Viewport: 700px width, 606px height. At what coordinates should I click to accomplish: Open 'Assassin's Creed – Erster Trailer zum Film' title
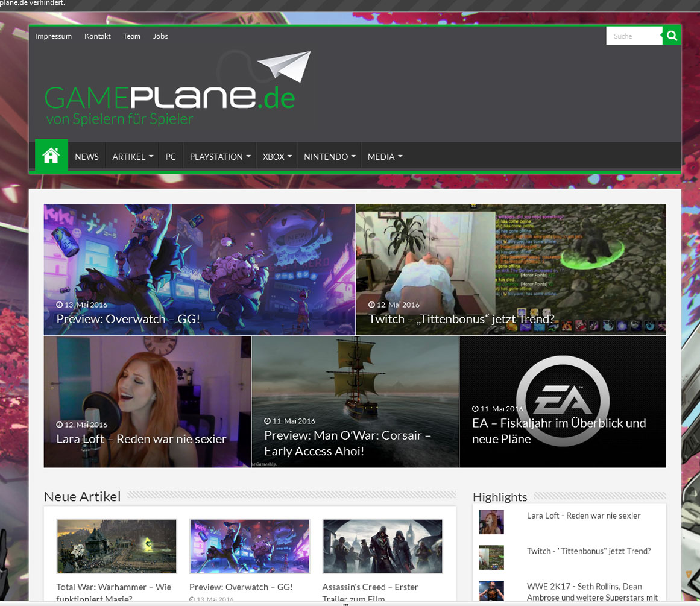click(370, 592)
